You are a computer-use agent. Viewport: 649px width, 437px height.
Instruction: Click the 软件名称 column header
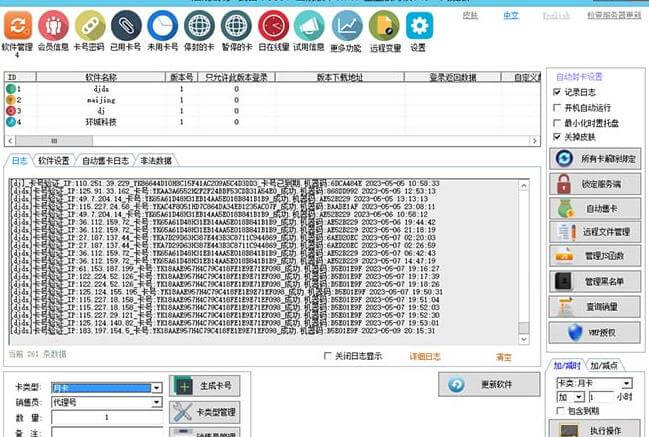[x=101, y=77]
